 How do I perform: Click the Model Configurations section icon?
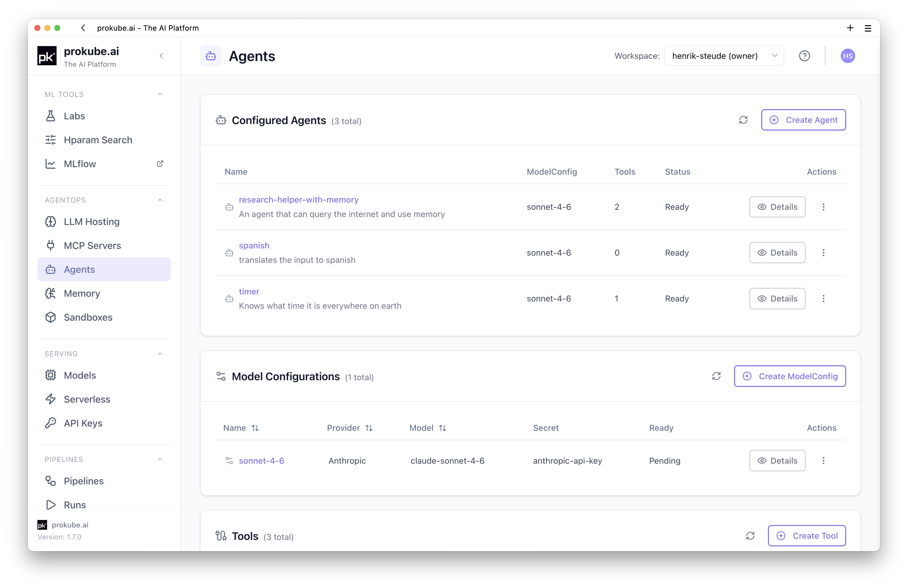click(x=221, y=376)
